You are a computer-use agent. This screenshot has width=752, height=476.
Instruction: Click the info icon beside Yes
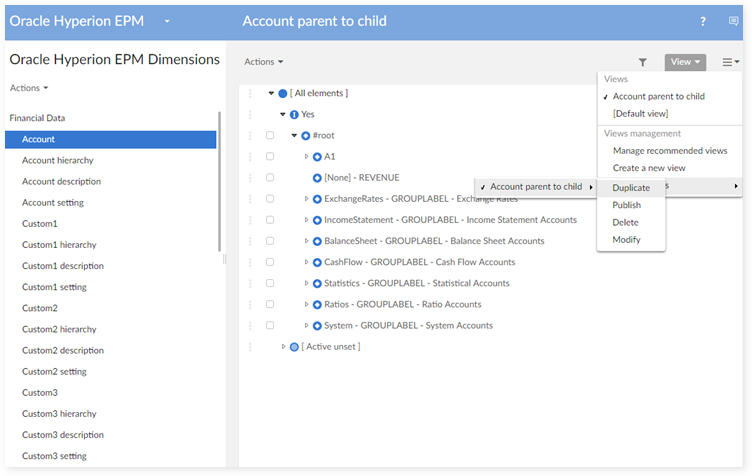click(294, 114)
